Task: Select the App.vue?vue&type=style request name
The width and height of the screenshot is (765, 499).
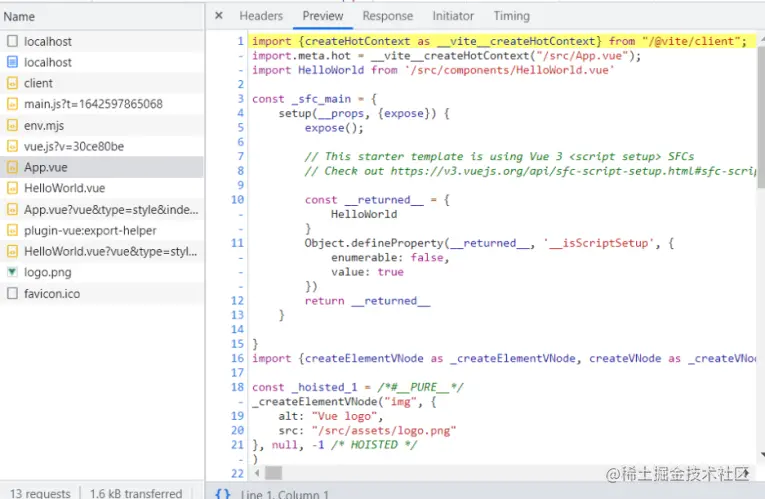Action: (111, 210)
